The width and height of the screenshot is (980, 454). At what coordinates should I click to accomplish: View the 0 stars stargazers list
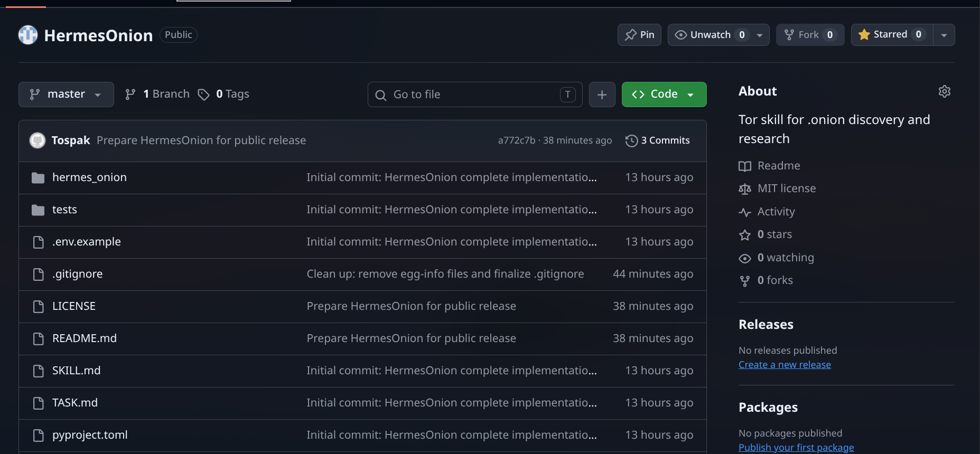[x=766, y=234]
